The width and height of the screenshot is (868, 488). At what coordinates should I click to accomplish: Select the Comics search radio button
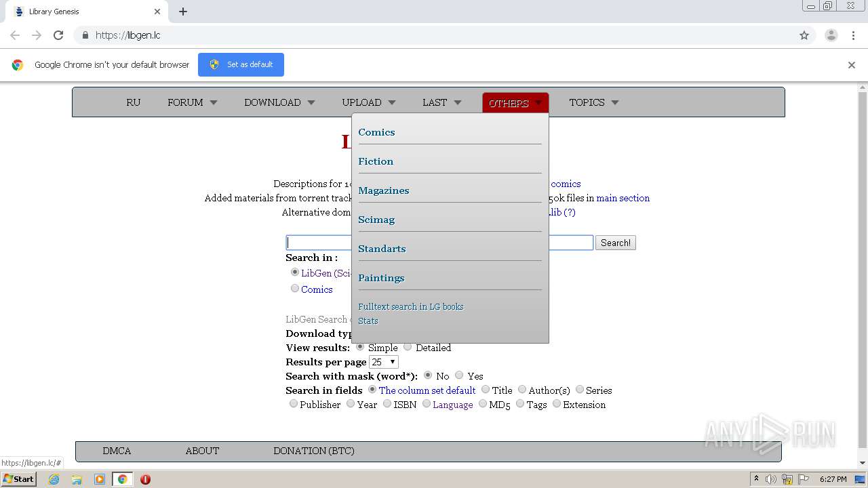(x=295, y=288)
